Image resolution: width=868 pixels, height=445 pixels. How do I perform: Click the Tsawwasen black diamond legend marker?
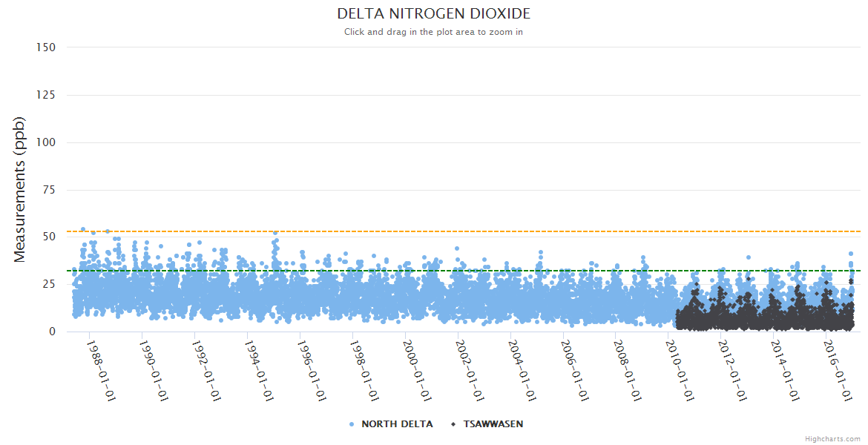point(453,424)
